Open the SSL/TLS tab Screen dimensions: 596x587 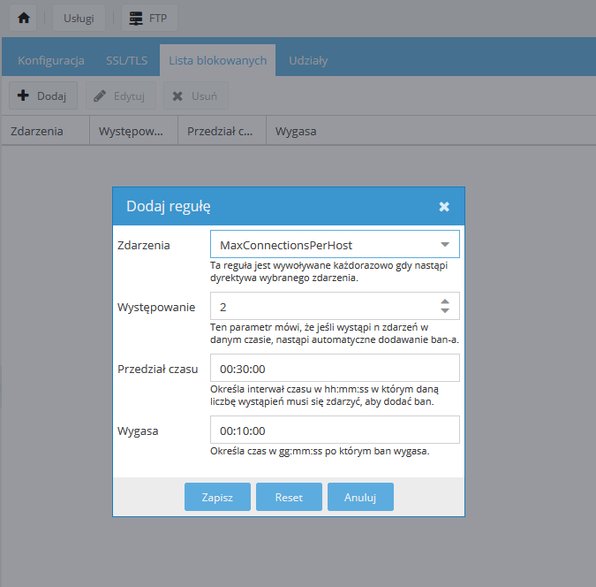127,60
